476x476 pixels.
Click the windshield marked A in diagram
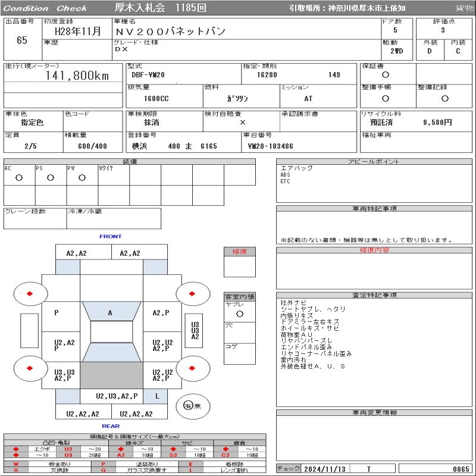click(x=110, y=312)
